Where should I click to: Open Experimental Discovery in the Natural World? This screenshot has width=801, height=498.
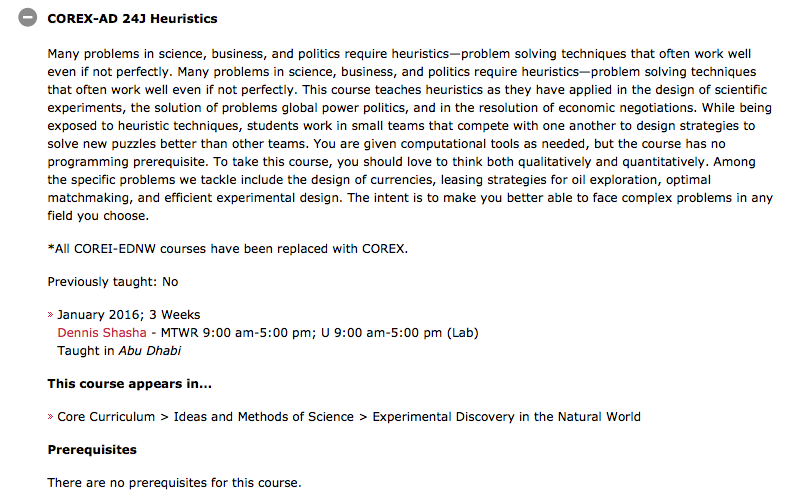coord(506,417)
